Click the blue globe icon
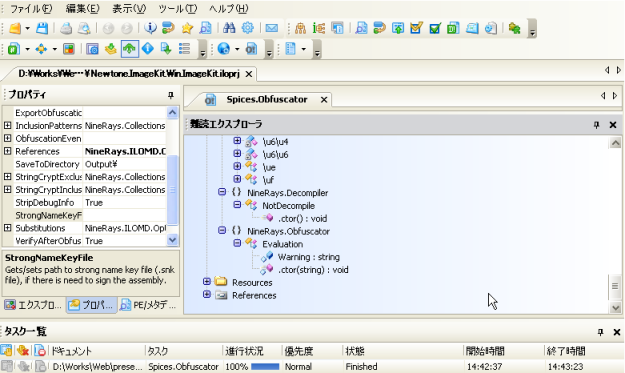 coord(224,49)
